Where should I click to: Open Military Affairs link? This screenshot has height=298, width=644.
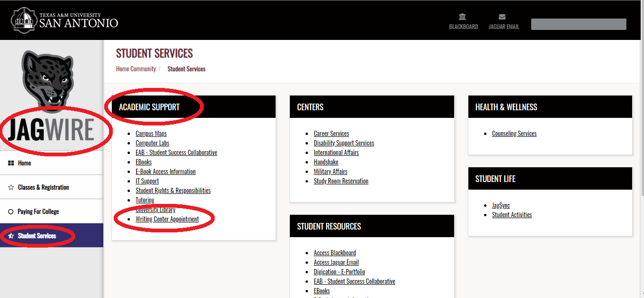tap(330, 172)
